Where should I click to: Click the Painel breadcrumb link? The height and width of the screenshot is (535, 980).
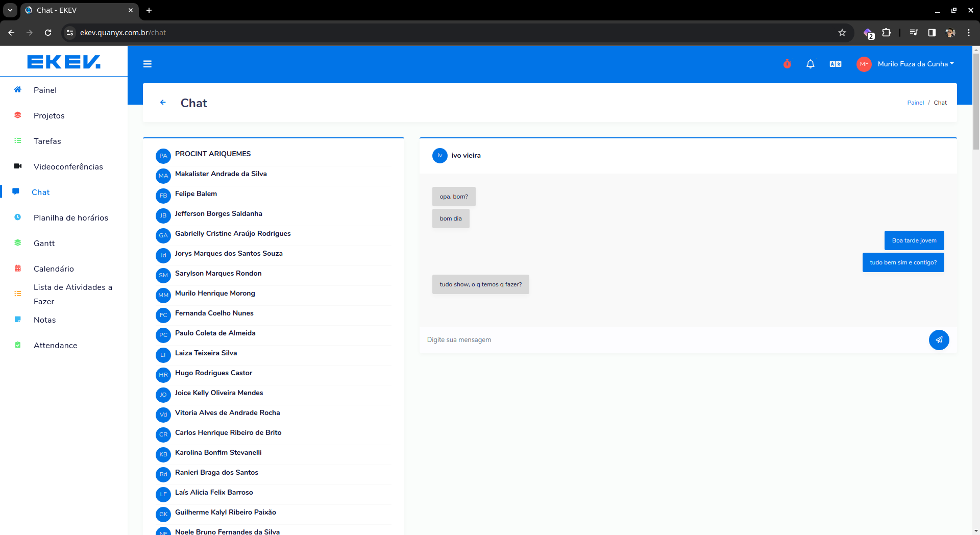coord(915,103)
